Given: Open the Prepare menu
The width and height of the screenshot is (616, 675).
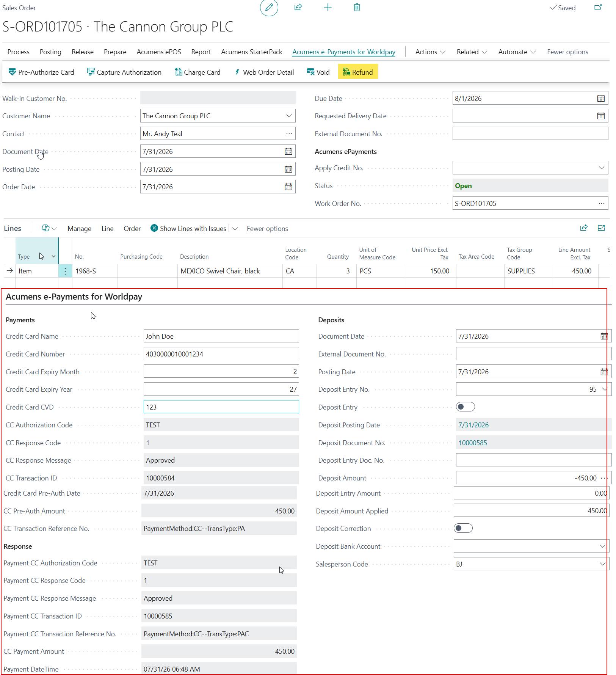Looking at the screenshot, I should coord(115,52).
